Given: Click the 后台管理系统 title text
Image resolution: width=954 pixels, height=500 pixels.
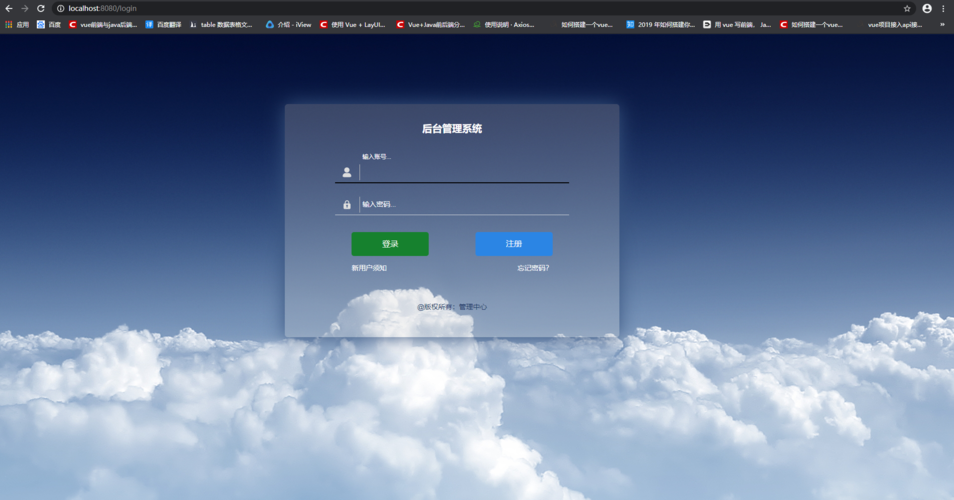Looking at the screenshot, I should [452, 129].
